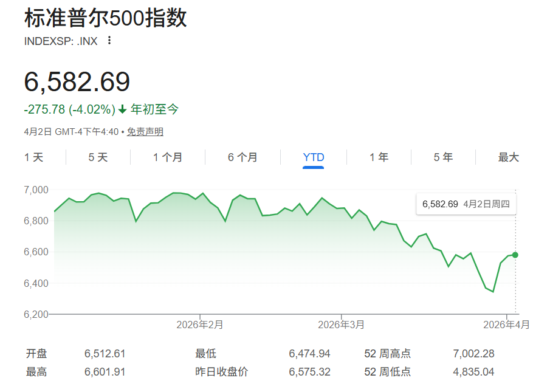Click the 2026年3月 axis label
This screenshot has height=392, width=533.
tap(343, 325)
